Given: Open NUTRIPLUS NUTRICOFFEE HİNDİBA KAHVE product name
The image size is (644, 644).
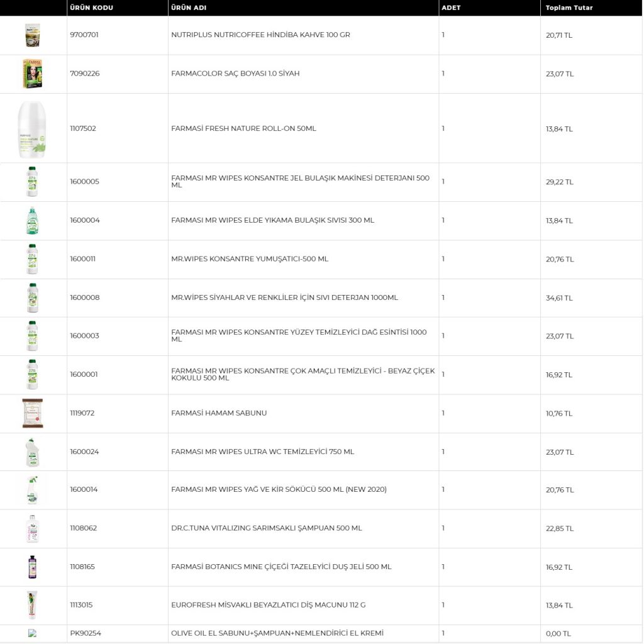Looking at the screenshot, I should tap(260, 35).
